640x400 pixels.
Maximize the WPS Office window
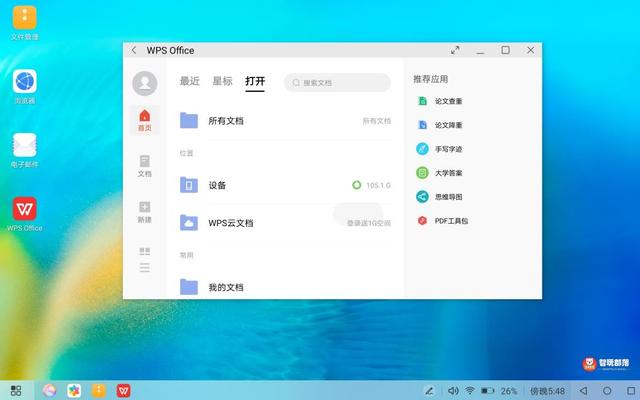click(x=505, y=50)
